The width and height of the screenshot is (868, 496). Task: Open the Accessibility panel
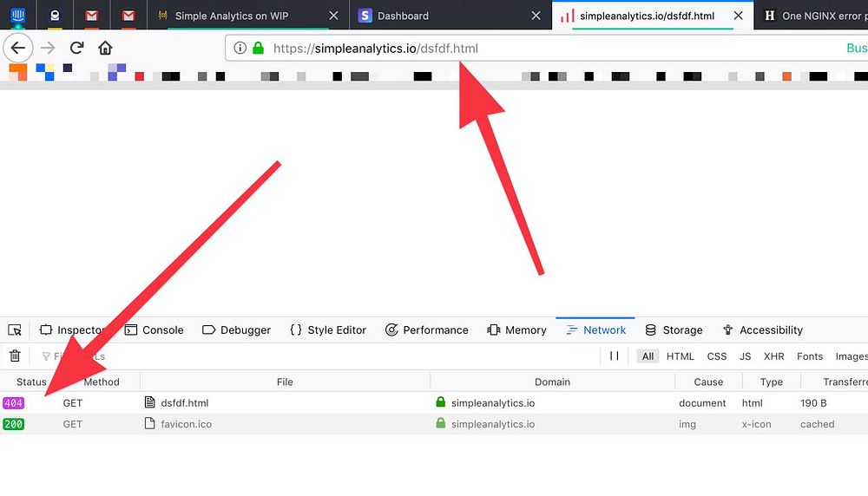tap(763, 330)
